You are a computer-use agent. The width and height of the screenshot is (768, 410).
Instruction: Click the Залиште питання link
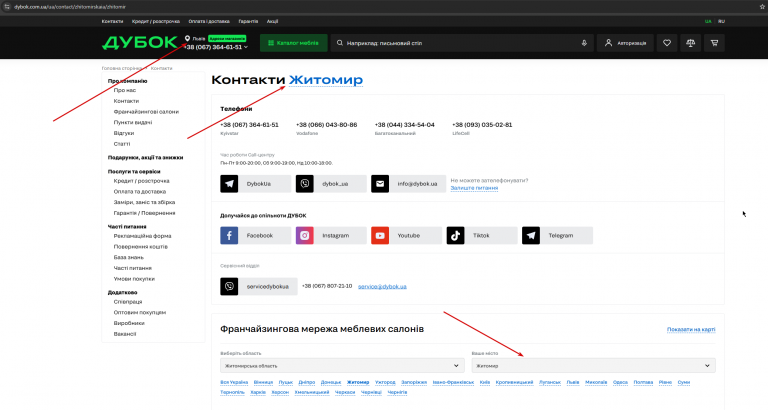(x=474, y=188)
